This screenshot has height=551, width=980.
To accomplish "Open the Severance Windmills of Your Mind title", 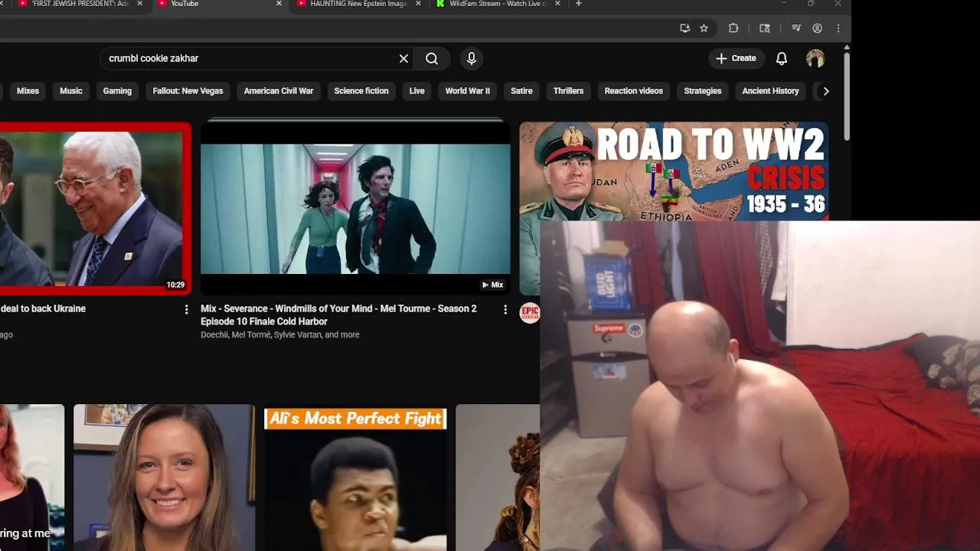I will tap(338, 315).
